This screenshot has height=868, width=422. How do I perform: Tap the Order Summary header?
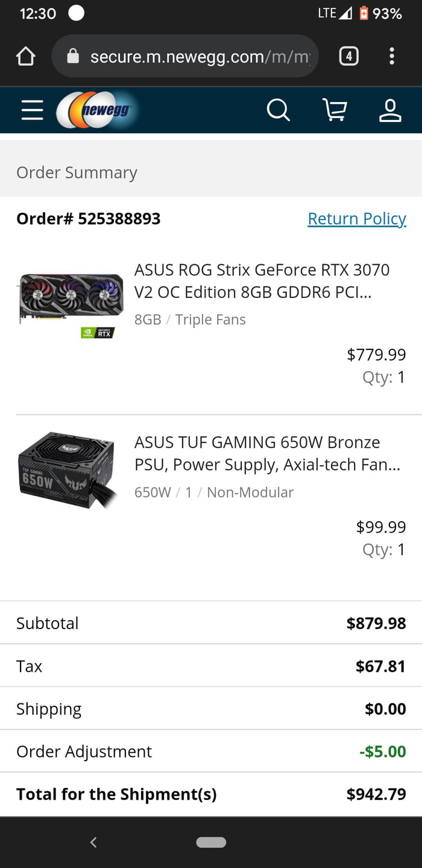(x=77, y=172)
